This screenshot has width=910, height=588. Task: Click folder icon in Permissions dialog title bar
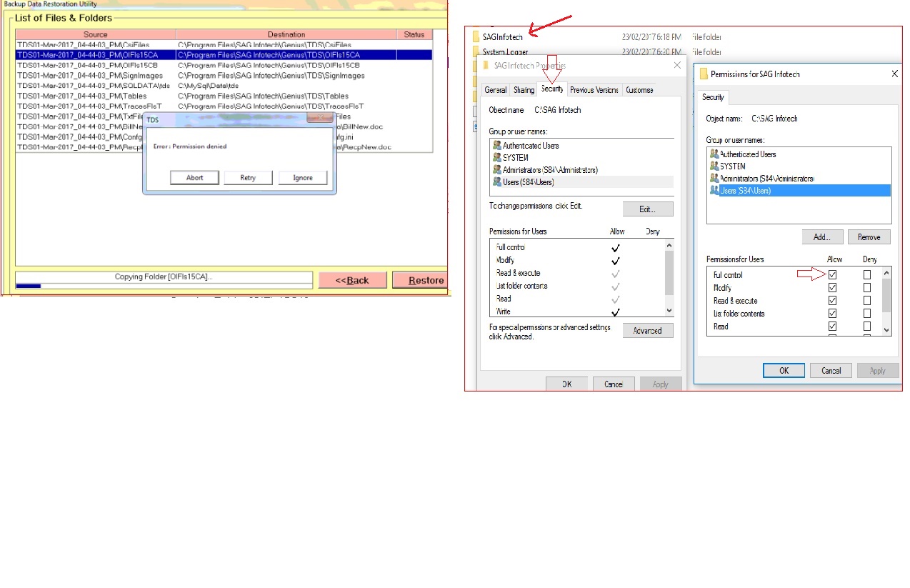coord(704,74)
